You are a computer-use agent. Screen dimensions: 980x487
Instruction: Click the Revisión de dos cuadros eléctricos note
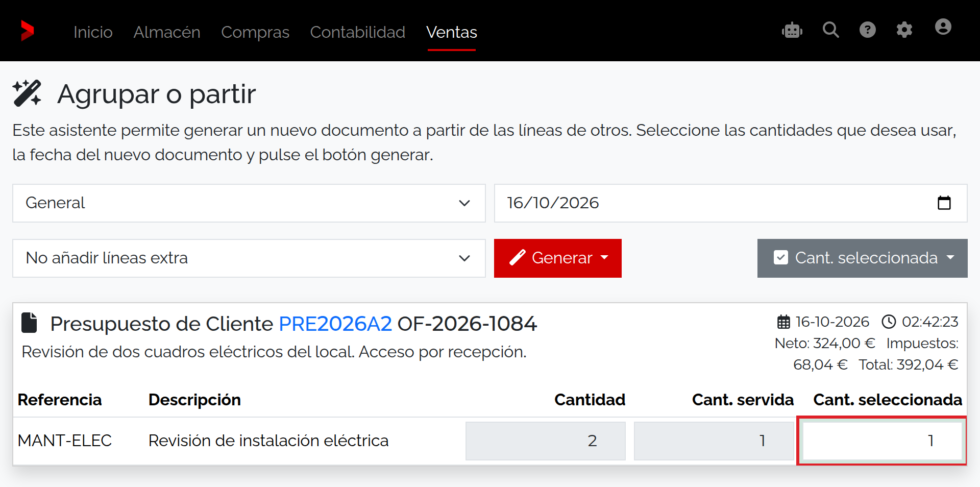click(274, 352)
